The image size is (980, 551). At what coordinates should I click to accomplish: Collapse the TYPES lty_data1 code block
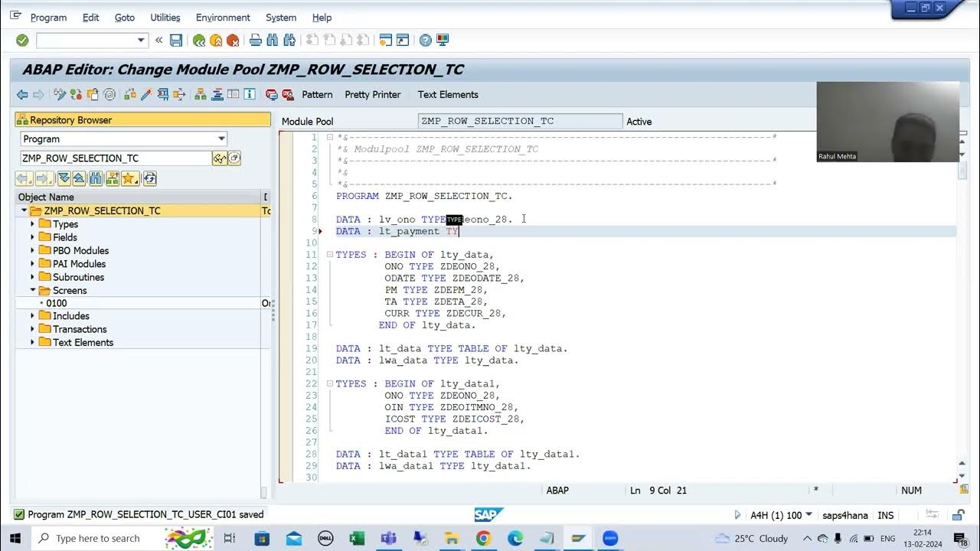tap(330, 383)
